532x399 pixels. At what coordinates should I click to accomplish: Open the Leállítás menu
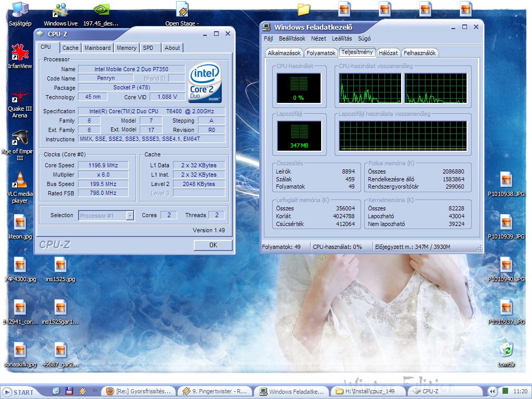(342, 38)
